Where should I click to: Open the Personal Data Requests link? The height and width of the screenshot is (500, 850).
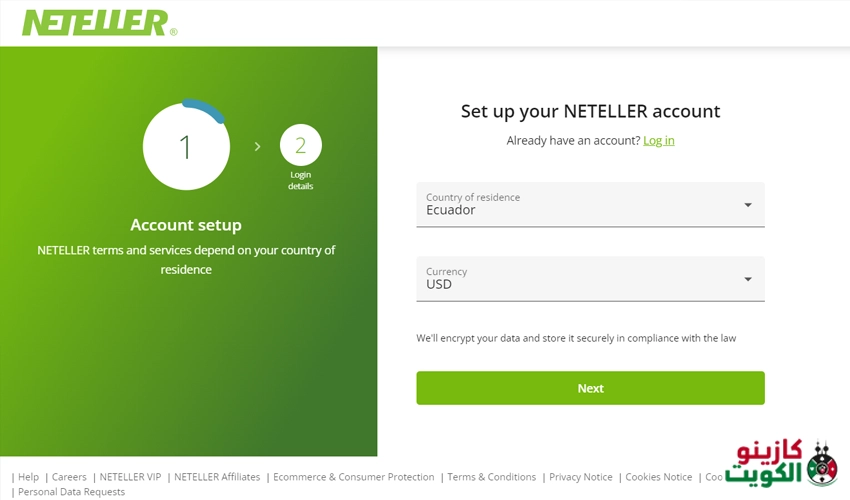click(71, 492)
